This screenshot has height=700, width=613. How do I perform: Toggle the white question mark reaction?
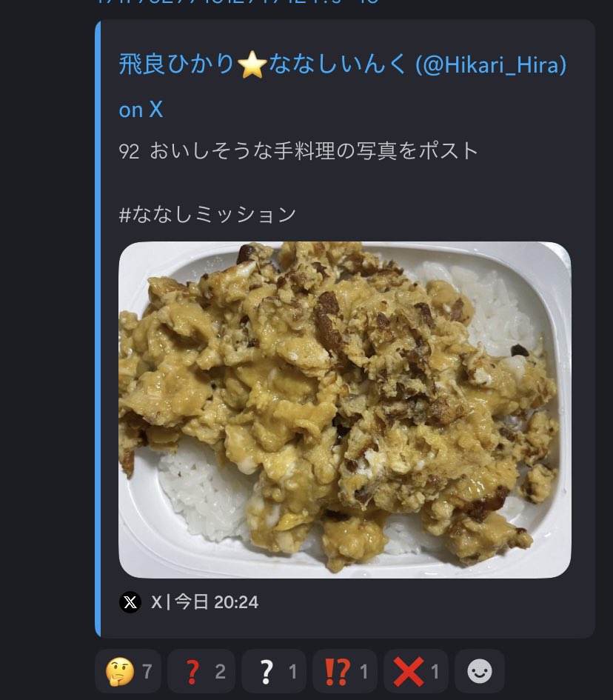click(x=273, y=671)
